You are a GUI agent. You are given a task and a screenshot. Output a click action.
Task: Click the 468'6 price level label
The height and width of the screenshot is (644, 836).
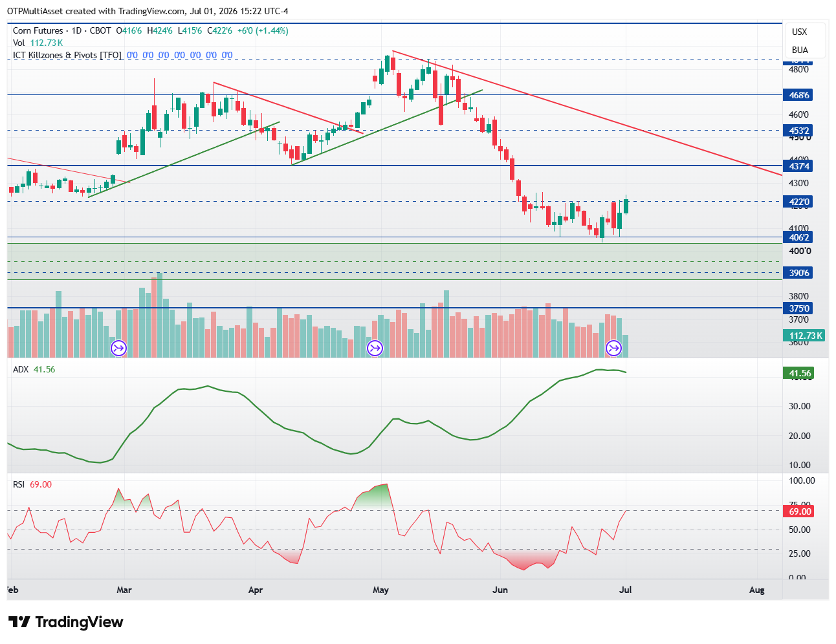pyautogui.click(x=798, y=95)
